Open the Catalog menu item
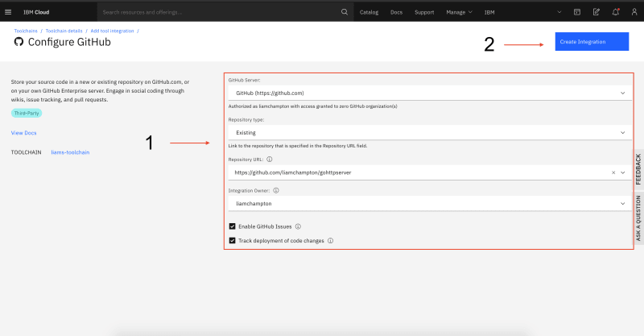The height and width of the screenshot is (336, 644). coord(369,12)
